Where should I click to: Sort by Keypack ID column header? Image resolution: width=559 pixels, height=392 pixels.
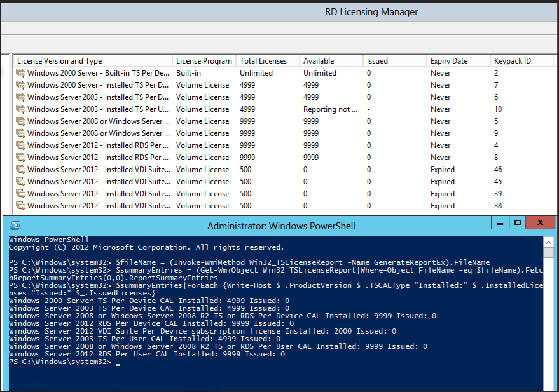(x=521, y=61)
